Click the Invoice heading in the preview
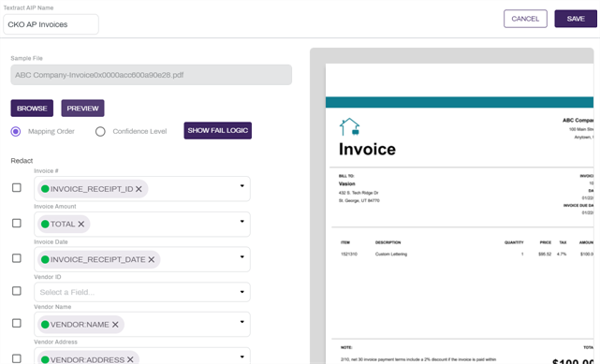 (x=367, y=149)
